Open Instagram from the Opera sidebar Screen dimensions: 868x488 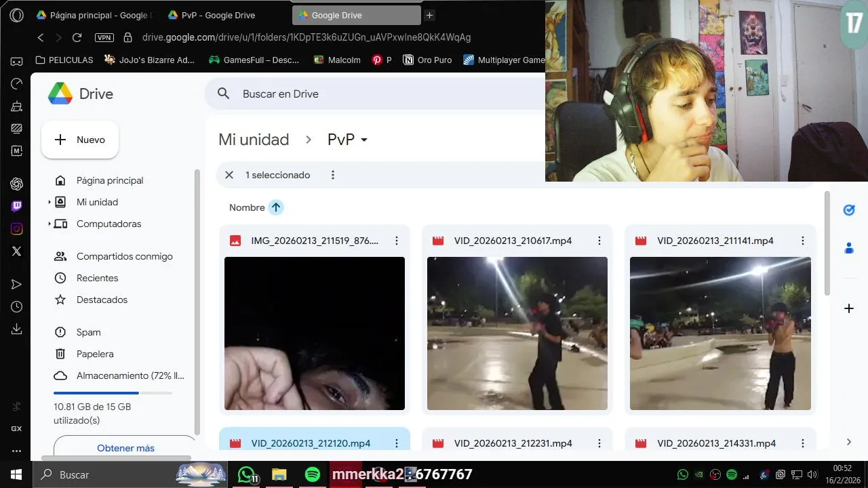tap(16, 228)
